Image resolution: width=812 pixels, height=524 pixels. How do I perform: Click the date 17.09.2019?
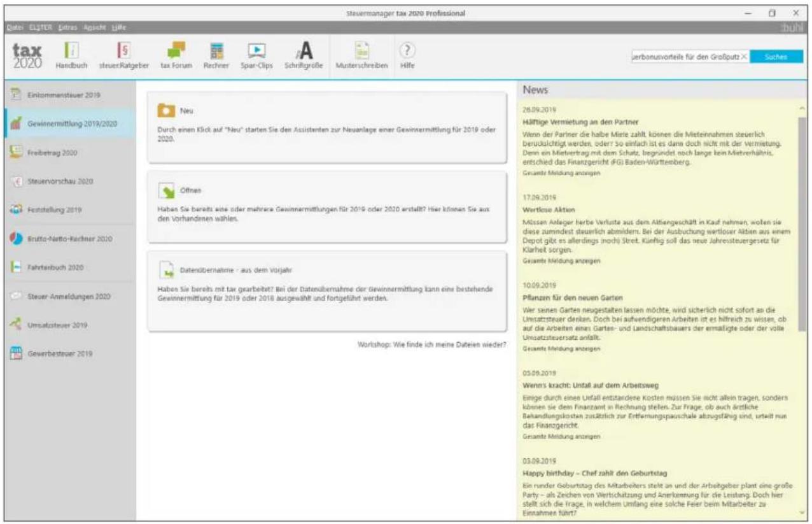(x=539, y=197)
